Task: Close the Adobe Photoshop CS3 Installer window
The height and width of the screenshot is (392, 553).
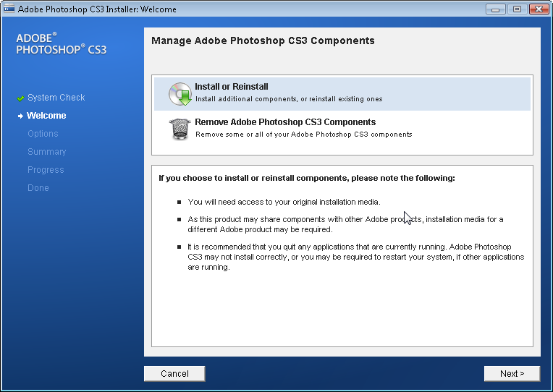Action: pos(538,9)
